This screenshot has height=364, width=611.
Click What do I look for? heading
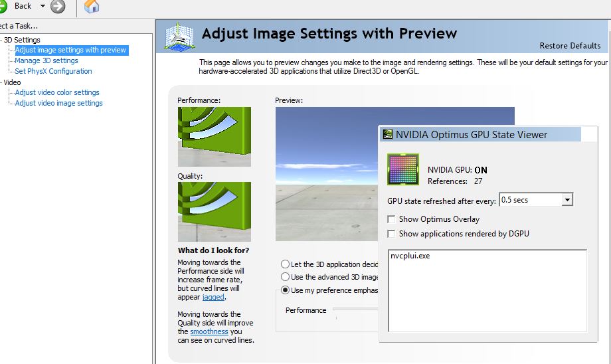pyautogui.click(x=214, y=250)
